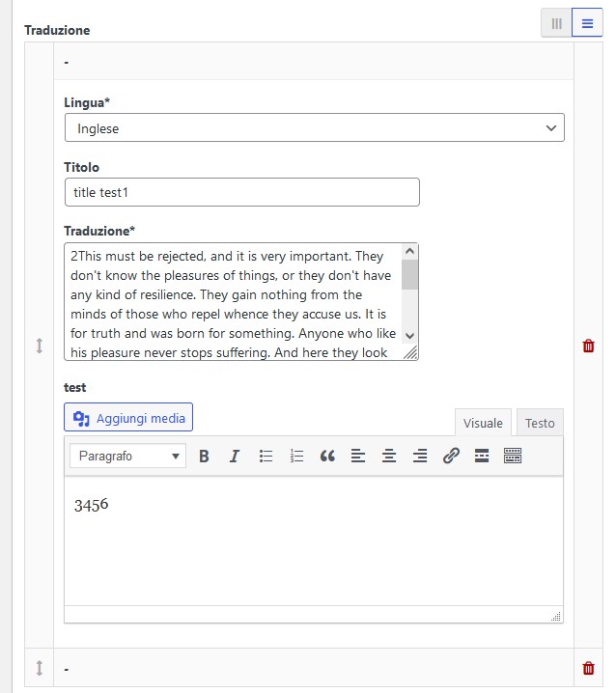Click the editor content area with 3456
The height and width of the screenshot is (693, 616).
(x=314, y=541)
